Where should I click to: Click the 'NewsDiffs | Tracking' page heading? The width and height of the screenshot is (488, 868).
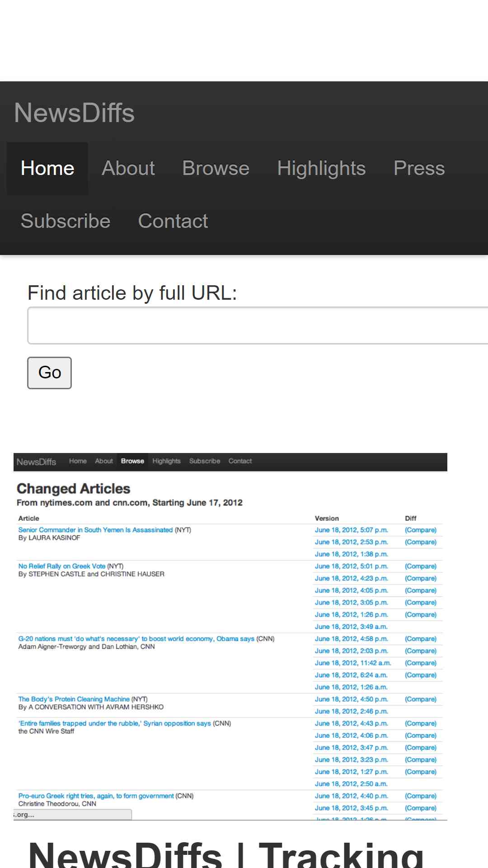(x=226, y=854)
